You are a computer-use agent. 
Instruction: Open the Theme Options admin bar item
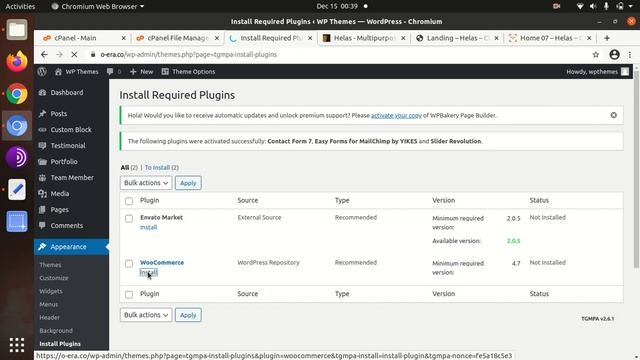pyautogui.click(x=188, y=71)
